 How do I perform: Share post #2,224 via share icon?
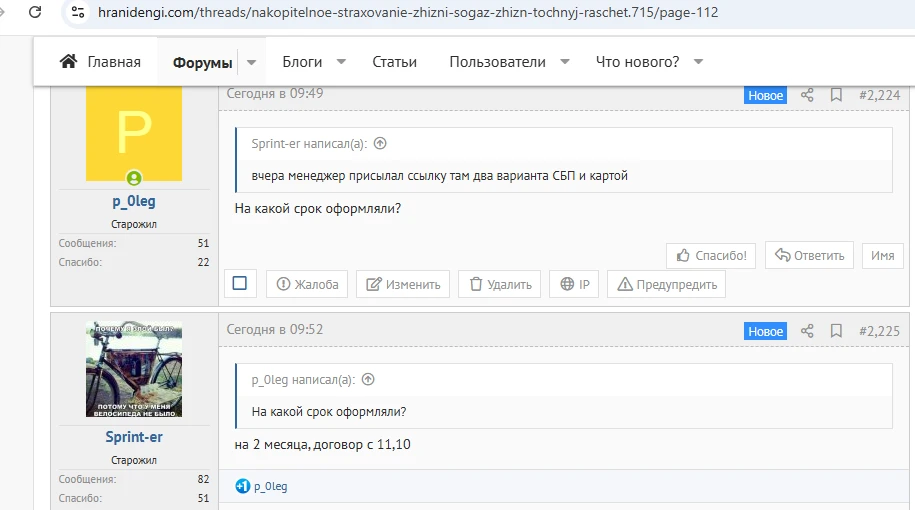pyautogui.click(x=807, y=95)
